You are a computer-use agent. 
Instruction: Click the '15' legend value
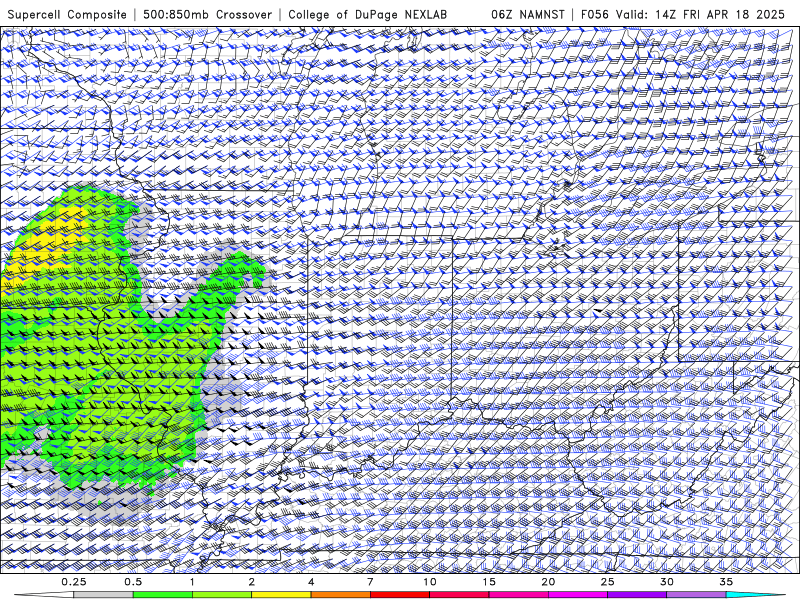point(489,582)
